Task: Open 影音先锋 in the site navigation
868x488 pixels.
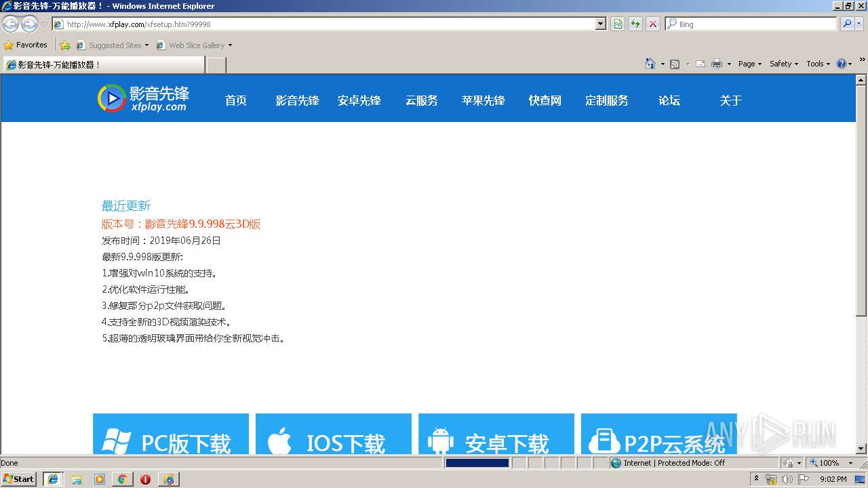Action: 297,100
